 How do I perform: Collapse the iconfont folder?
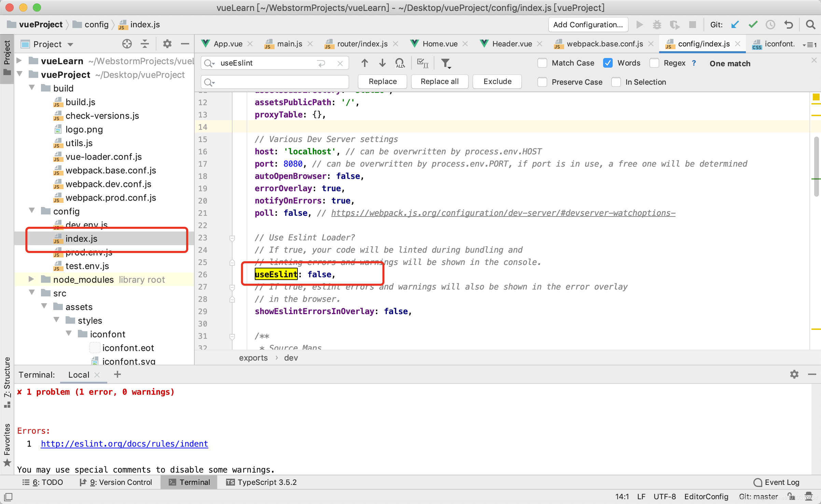coord(69,334)
